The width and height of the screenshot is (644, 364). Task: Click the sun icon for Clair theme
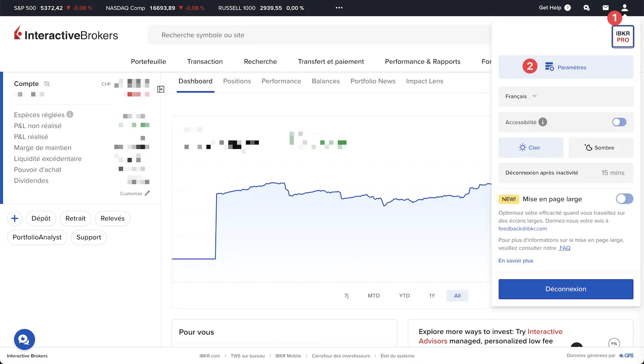click(x=522, y=147)
